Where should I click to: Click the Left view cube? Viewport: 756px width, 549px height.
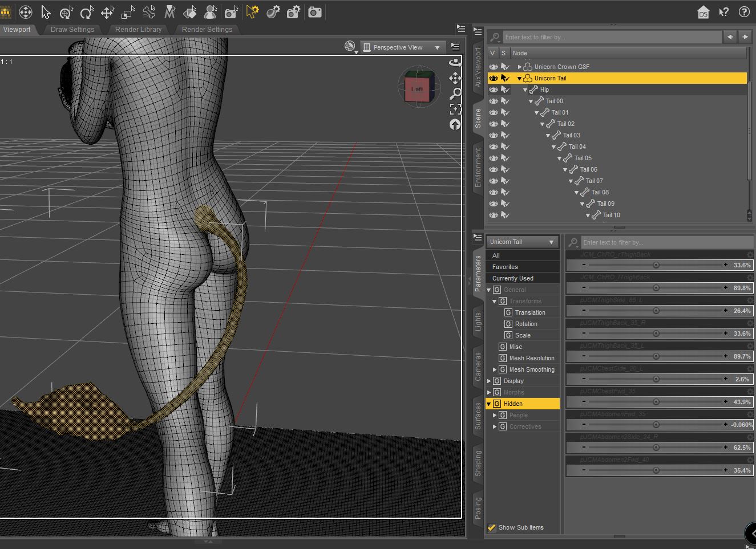[x=417, y=89]
